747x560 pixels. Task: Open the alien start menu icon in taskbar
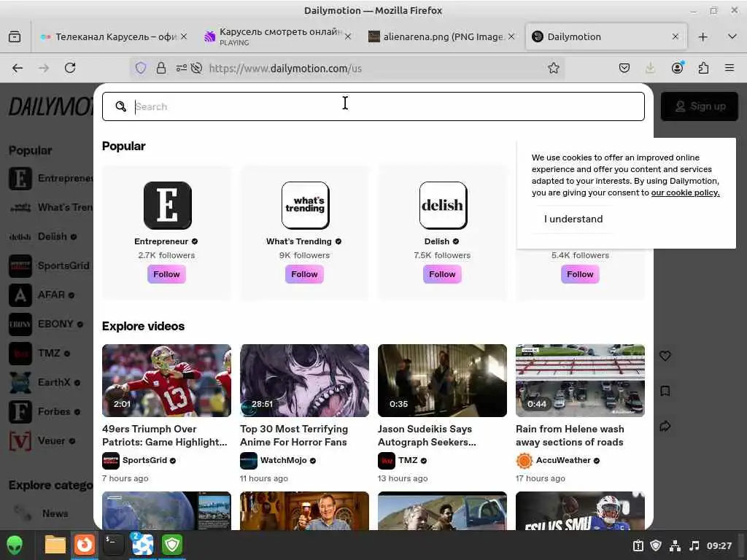[x=15, y=545]
